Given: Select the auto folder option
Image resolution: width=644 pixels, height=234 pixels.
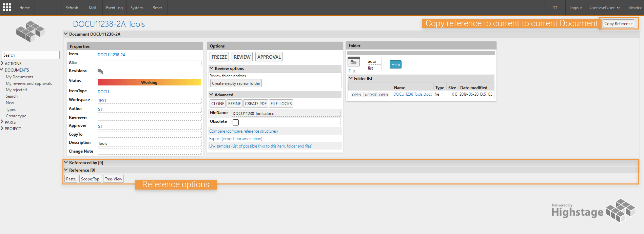Looking at the screenshot, I should (374, 61).
